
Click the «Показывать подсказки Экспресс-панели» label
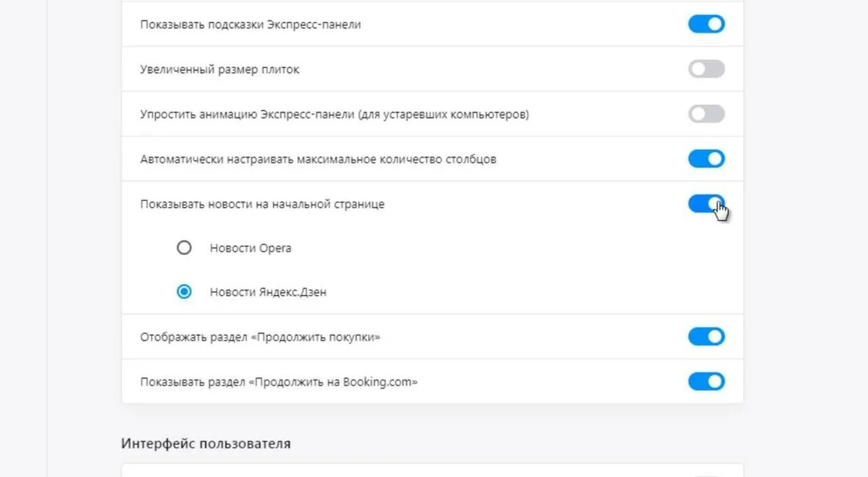[250, 25]
